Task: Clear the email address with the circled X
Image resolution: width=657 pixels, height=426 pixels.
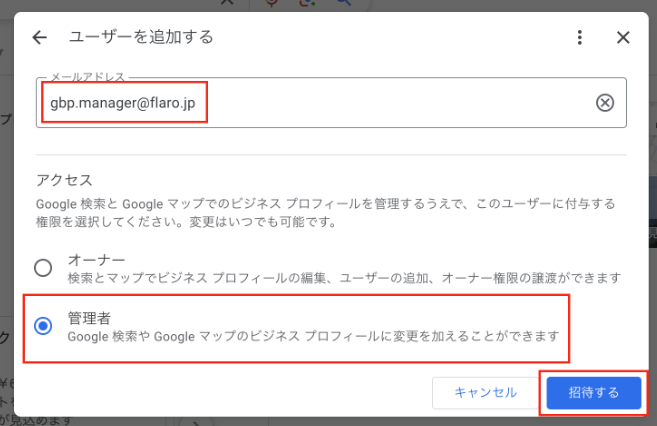Action: point(605,103)
